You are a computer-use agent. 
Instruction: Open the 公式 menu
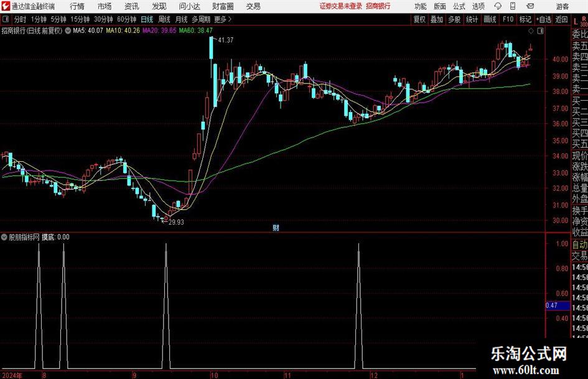tap(459, 6)
